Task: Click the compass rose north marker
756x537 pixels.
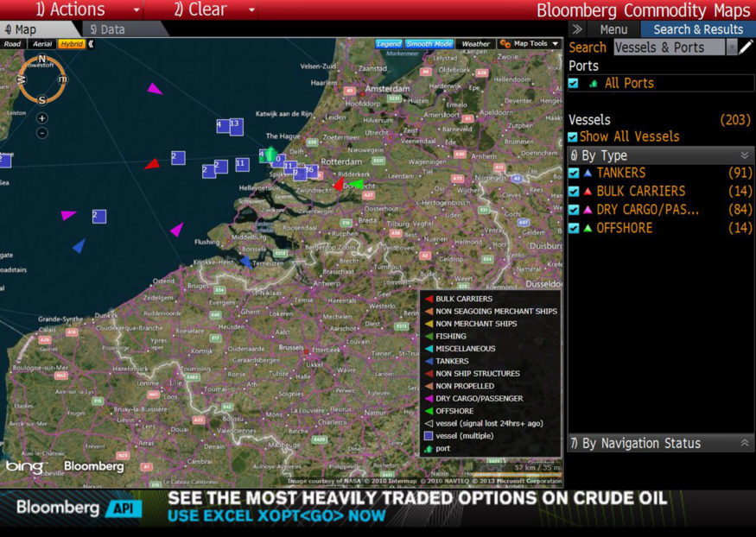Action: [x=41, y=59]
